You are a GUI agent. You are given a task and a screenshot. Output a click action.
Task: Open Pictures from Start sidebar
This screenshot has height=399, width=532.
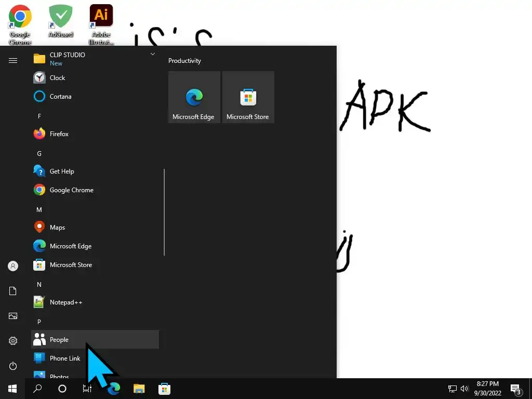point(13,316)
